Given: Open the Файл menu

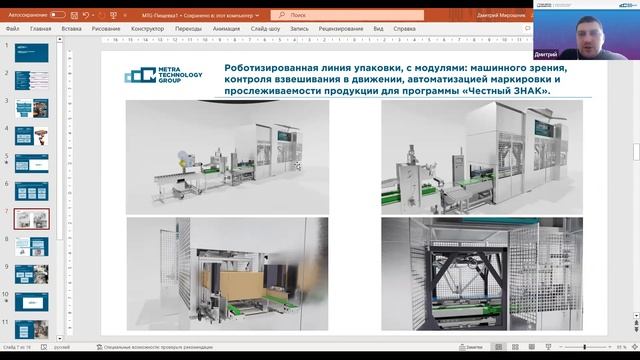Looking at the screenshot, I should [13, 29].
